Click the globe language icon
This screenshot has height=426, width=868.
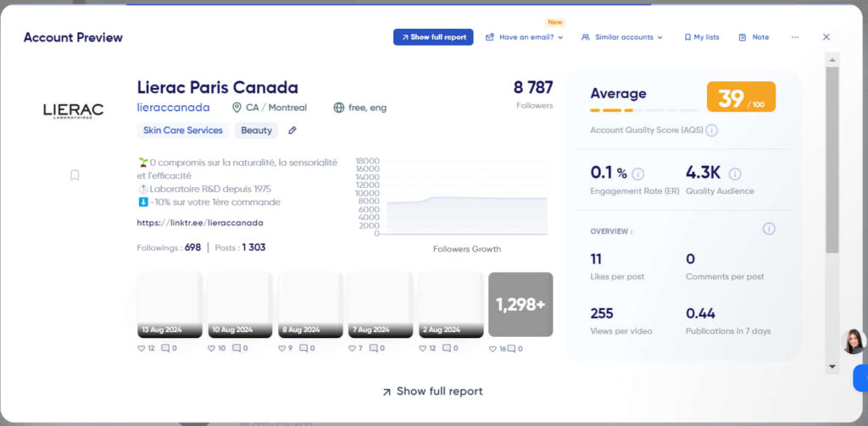[339, 108]
